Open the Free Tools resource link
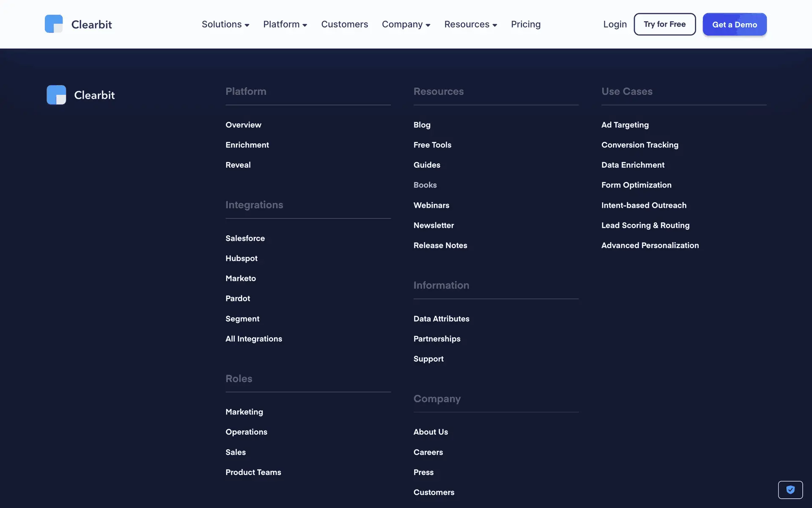 click(x=432, y=145)
